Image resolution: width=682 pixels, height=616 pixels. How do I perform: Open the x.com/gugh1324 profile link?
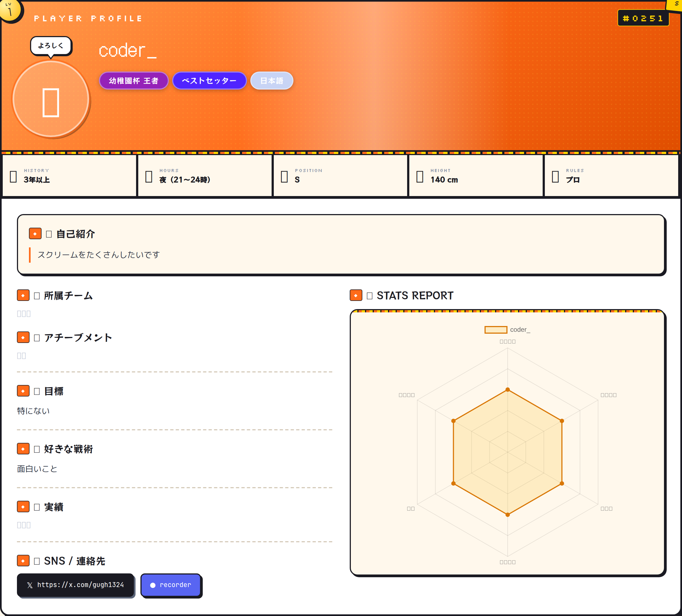click(75, 585)
